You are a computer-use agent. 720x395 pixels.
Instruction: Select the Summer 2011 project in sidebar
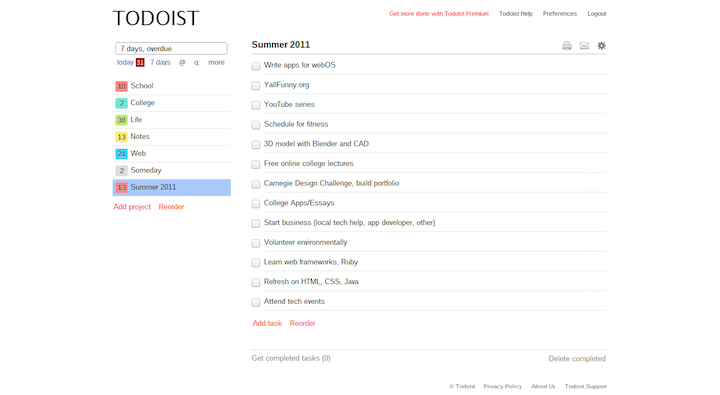click(x=172, y=187)
